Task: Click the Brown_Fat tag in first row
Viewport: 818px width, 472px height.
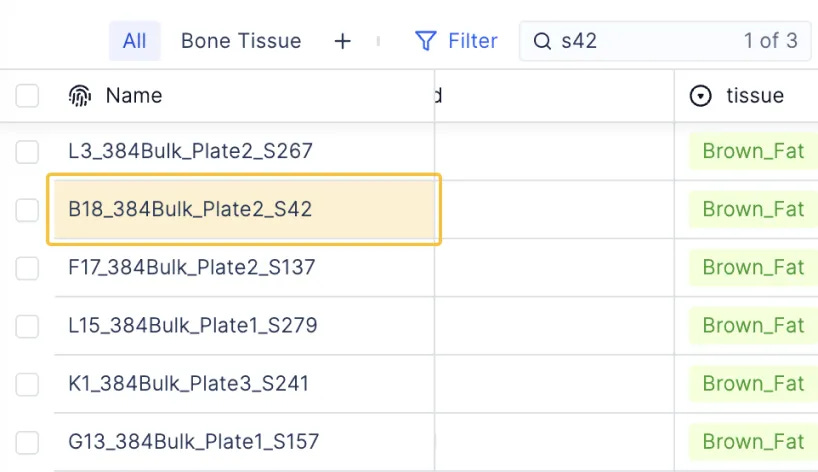Action: pos(753,151)
